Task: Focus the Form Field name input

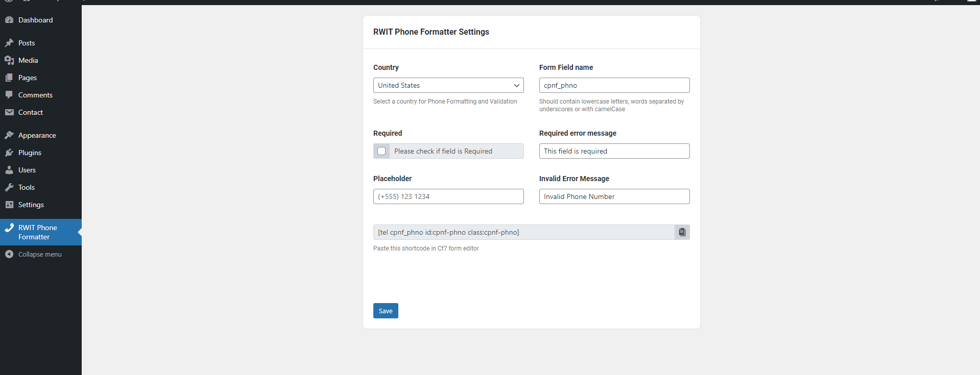Action: 614,85
